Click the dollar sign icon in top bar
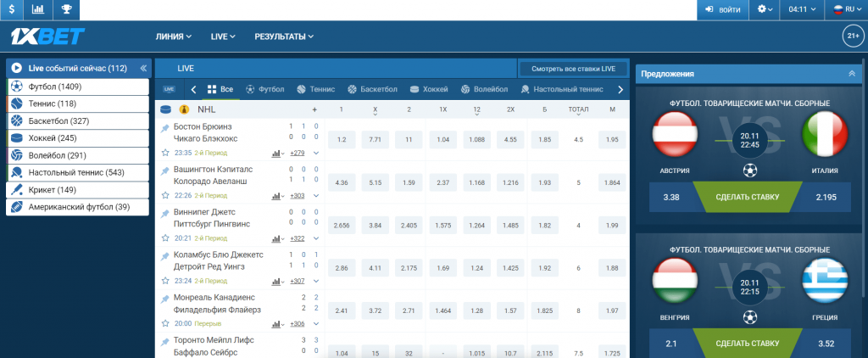Viewport: 868px width, 358px height. pyautogui.click(x=12, y=9)
